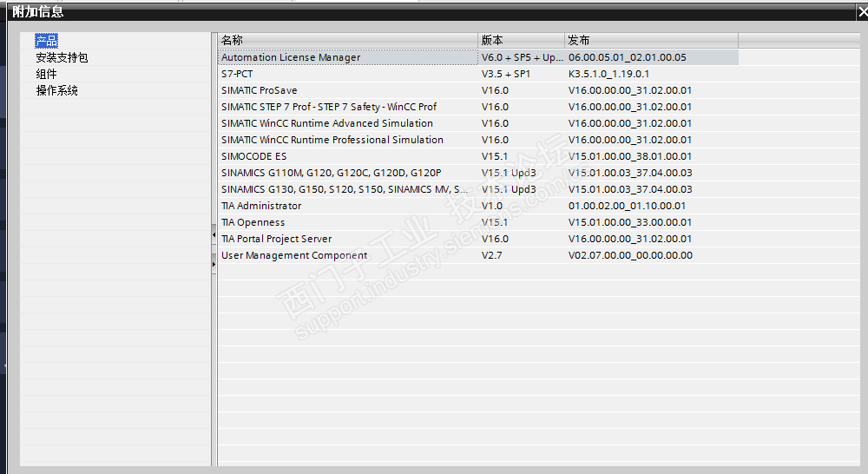Close the 附加信息 dialog

(863, 11)
